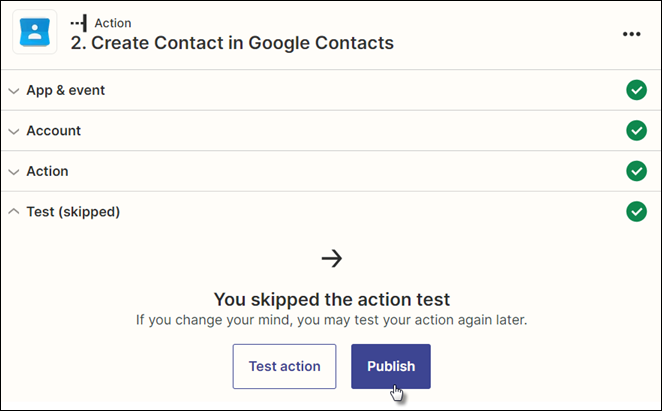Select the Test (skipped) section label
662x411 pixels.
click(73, 212)
